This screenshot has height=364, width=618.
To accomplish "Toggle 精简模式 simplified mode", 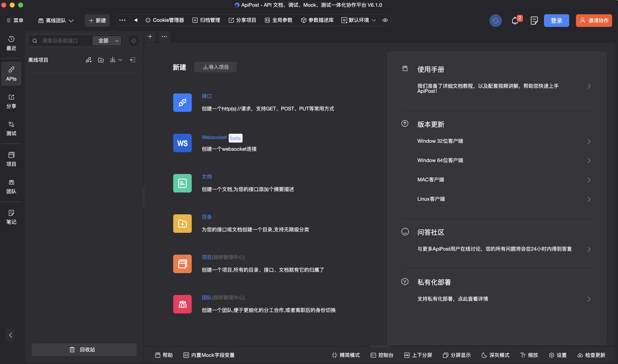I will point(346,355).
